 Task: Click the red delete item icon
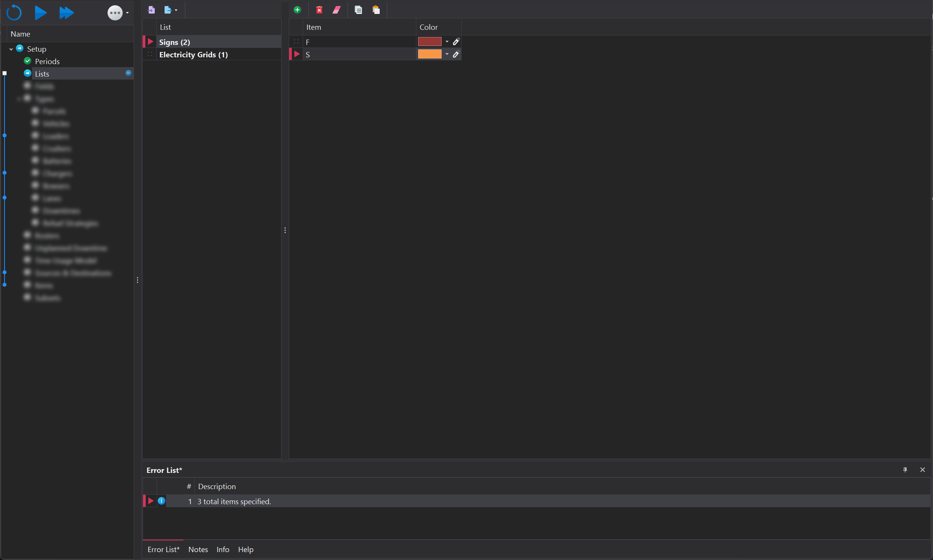[319, 10]
